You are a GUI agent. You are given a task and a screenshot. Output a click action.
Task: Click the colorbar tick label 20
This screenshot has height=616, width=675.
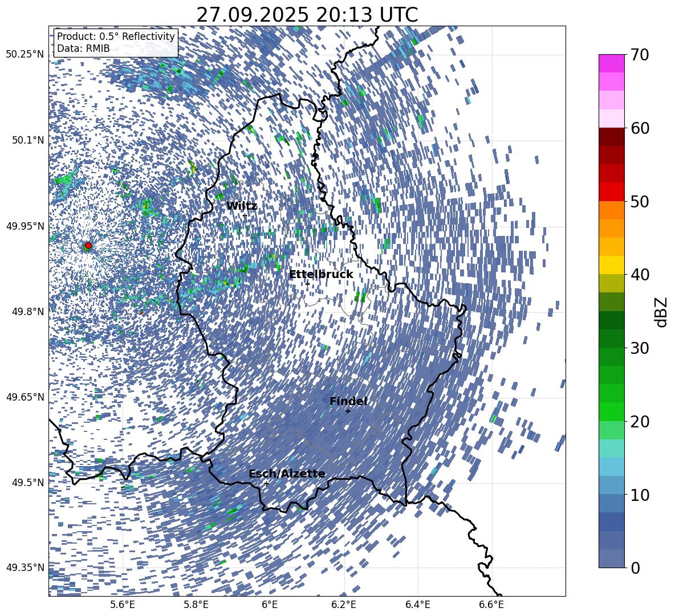640,421
